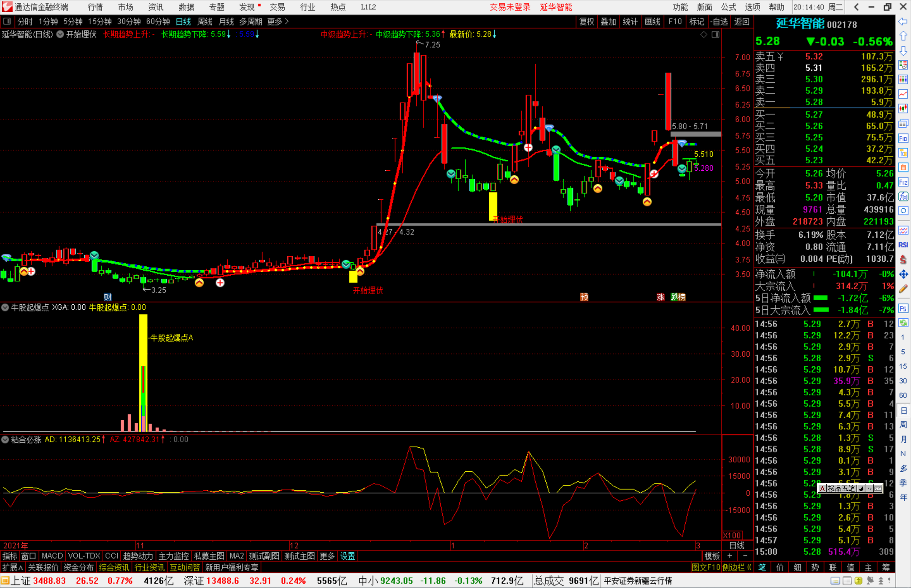Click the green refresh icon in sidebar

click(x=903, y=323)
